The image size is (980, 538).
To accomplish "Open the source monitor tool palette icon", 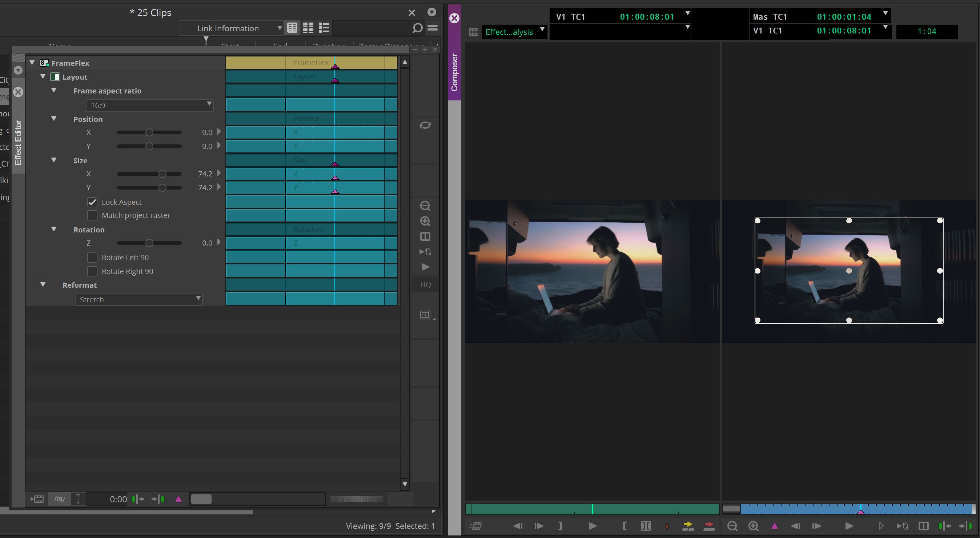I will (475, 526).
